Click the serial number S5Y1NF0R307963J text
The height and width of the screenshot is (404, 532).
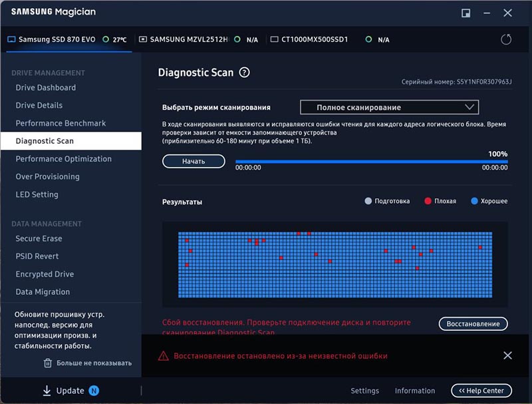pos(484,82)
